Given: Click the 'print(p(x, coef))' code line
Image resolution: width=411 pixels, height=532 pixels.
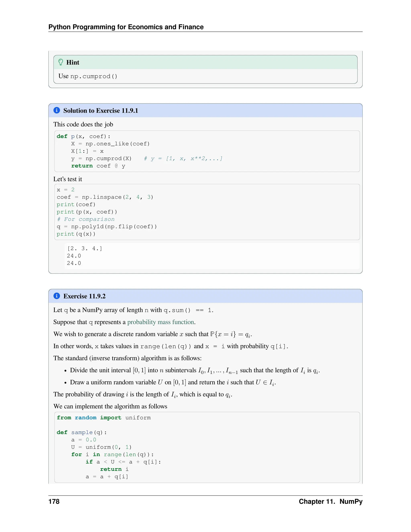Looking at the screenshot, I should point(87,212).
